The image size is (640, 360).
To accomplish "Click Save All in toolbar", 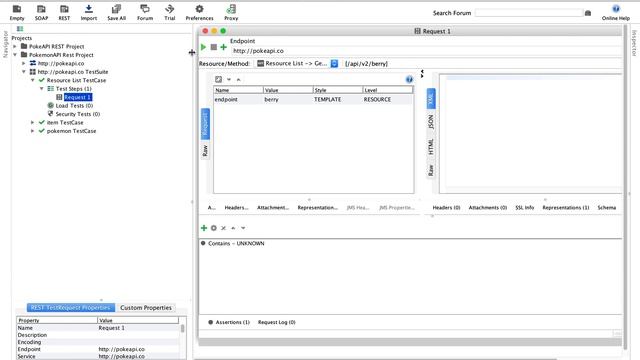I will click(116, 13).
